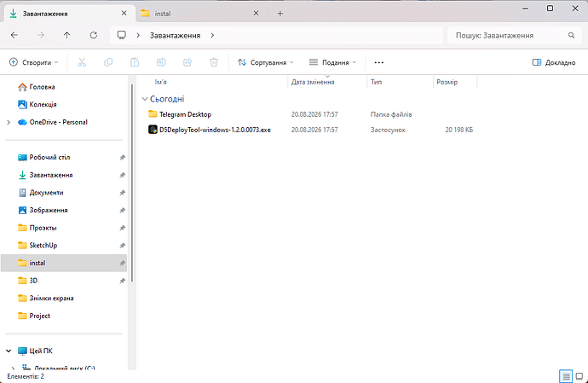
Task: Switch to details list view icon
Action: (x=566, y=375)
